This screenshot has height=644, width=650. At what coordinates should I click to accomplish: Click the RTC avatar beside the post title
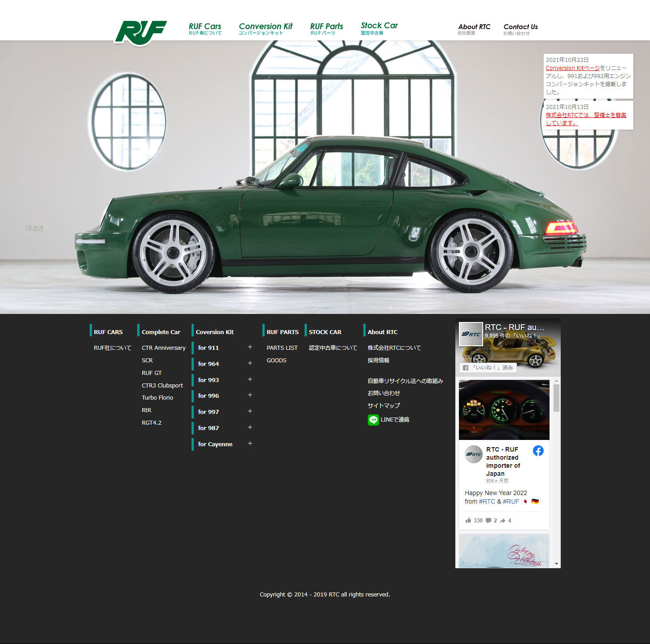[x=474, y=454]
